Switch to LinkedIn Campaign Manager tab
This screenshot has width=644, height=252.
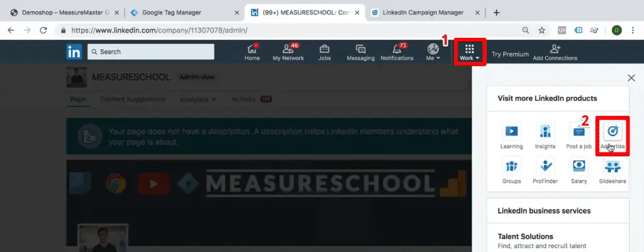point(425,13)
